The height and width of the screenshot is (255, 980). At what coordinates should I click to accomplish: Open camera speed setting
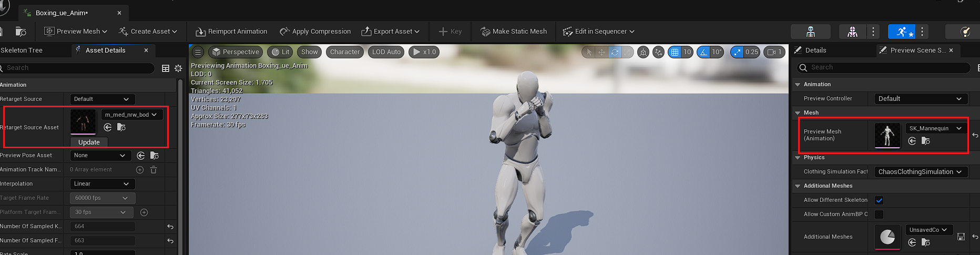click(774, 52)
